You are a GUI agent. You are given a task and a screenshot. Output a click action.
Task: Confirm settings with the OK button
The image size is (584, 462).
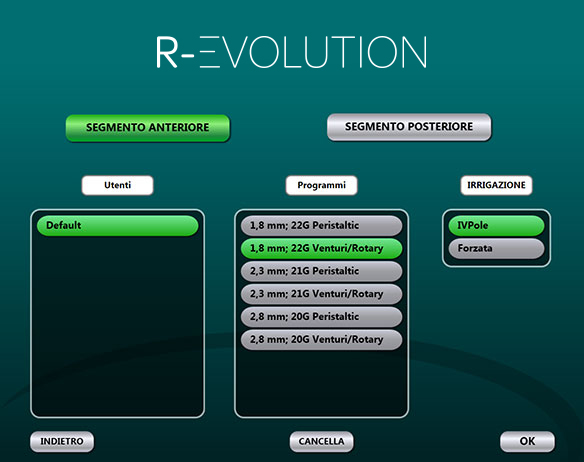[527, 442]
